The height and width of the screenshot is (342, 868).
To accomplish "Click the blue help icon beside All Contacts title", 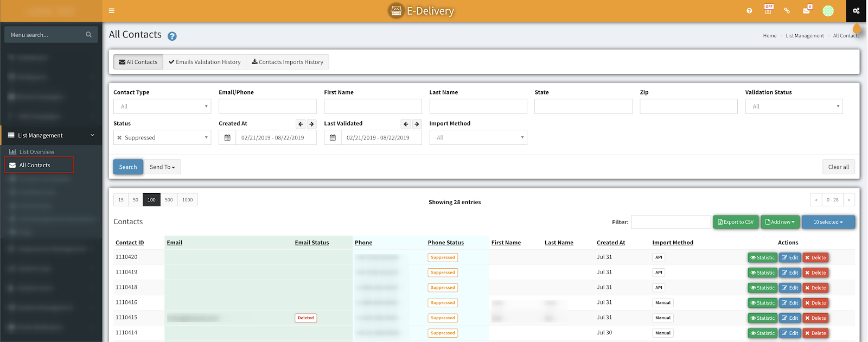I will (x=172, y=36).
